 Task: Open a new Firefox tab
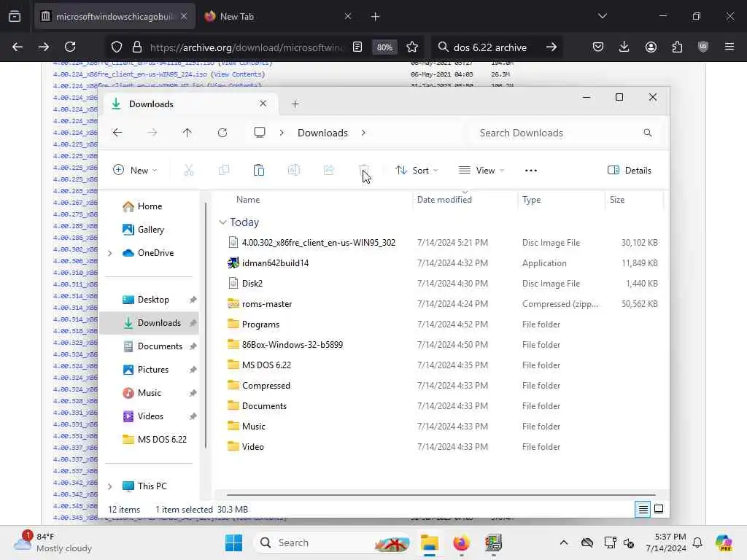click(x=376, y=16)
